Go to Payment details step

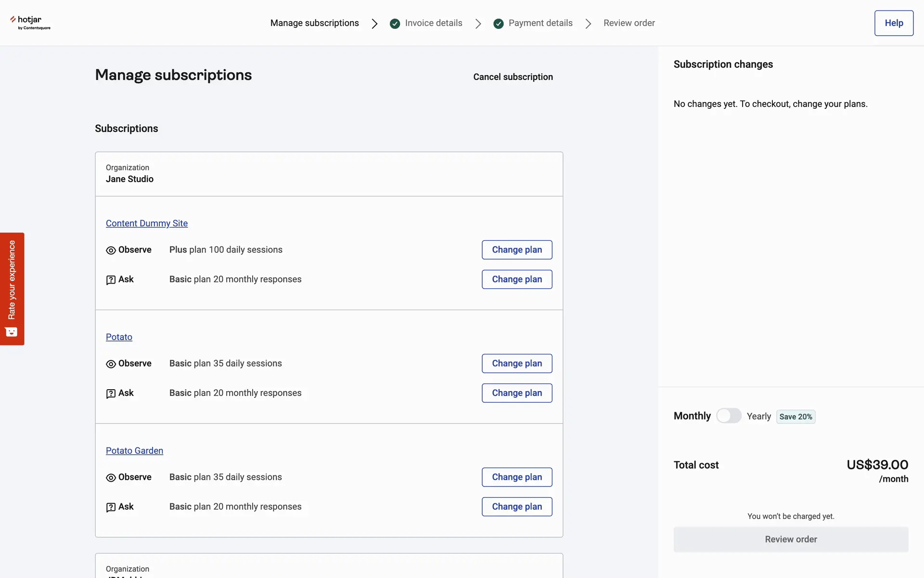(x=540, y=23)
